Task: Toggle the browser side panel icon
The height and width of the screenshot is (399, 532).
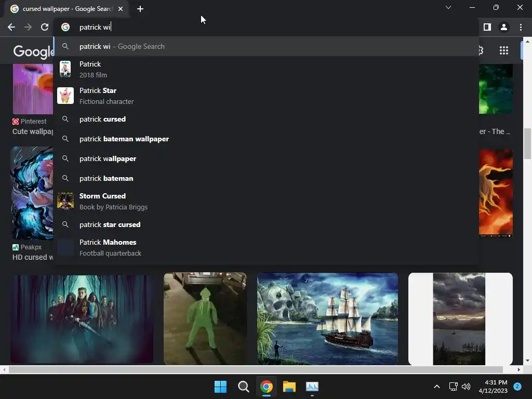Action: tap(487, 27)
